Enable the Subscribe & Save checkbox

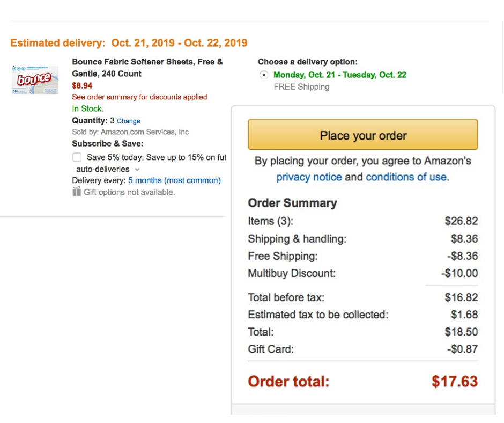(x=77, y=157)
